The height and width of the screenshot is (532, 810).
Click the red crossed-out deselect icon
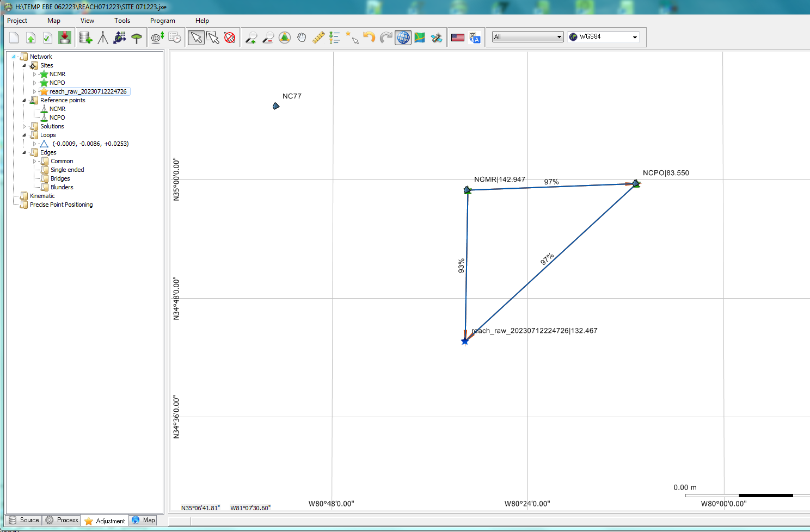click(x=230, y=38)
